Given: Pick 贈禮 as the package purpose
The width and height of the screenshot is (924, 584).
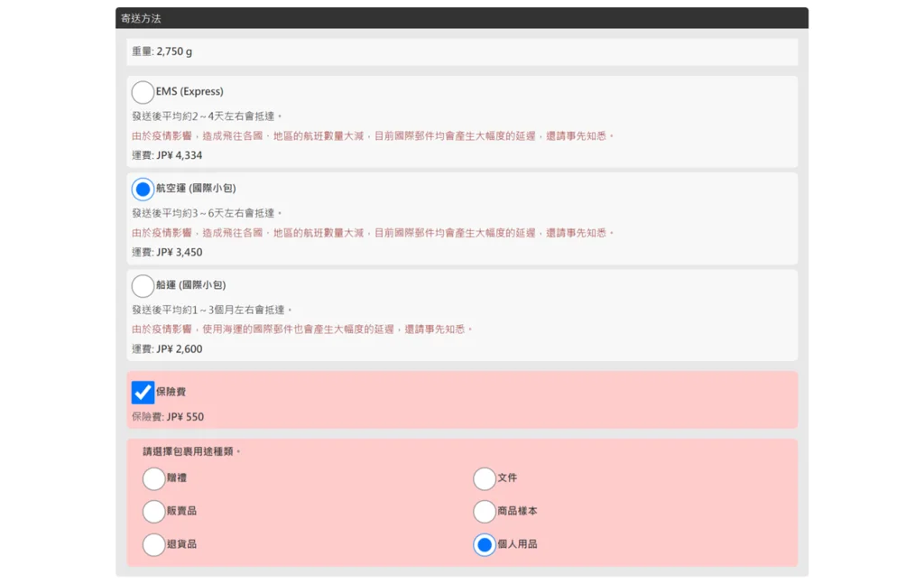Looking at the screenshot, I should [153, 478].
